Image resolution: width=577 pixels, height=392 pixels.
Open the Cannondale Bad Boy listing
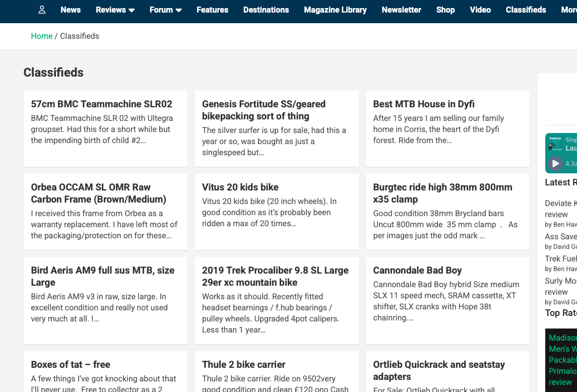(417, 271)
